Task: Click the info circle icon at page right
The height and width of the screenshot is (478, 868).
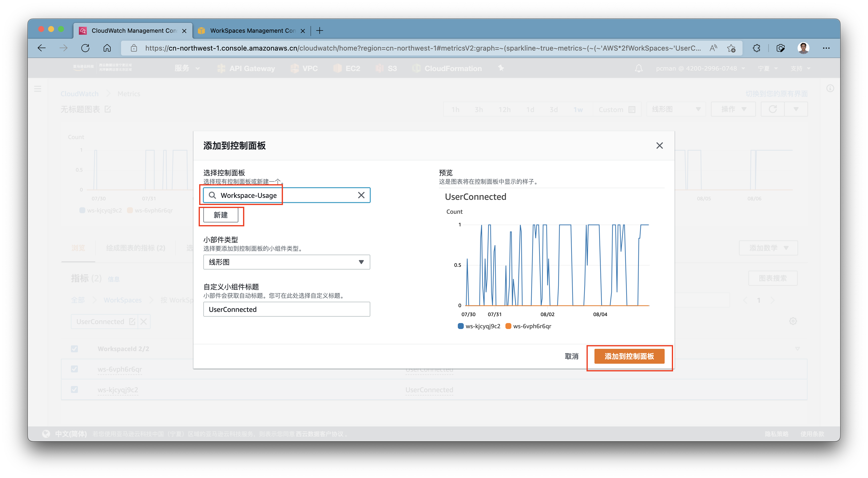Action: tap(830, 88)
